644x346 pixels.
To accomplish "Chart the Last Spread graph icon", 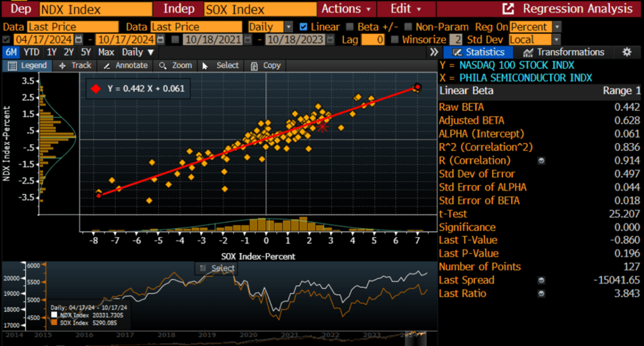I will tap(542, 280).
